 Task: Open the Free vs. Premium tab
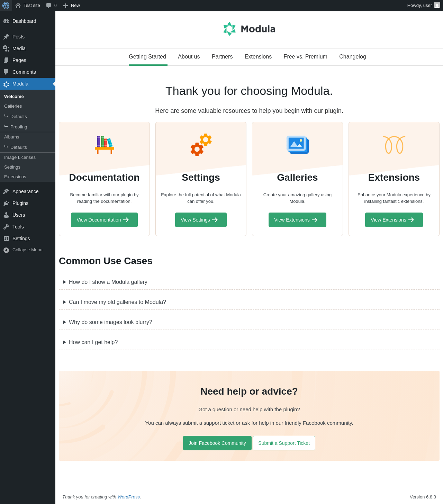click(306, 57)
